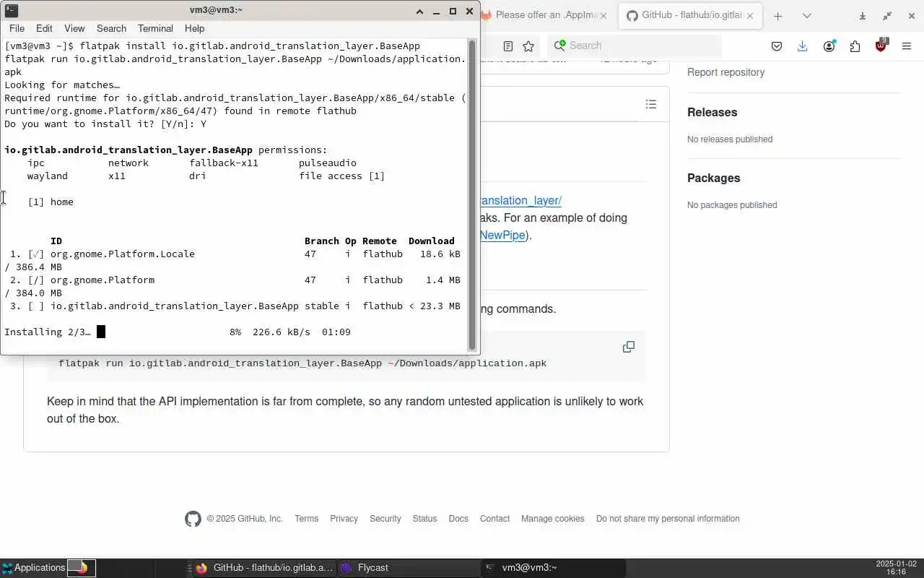Roll up the terminal window with the arrow button

(419, 11)
